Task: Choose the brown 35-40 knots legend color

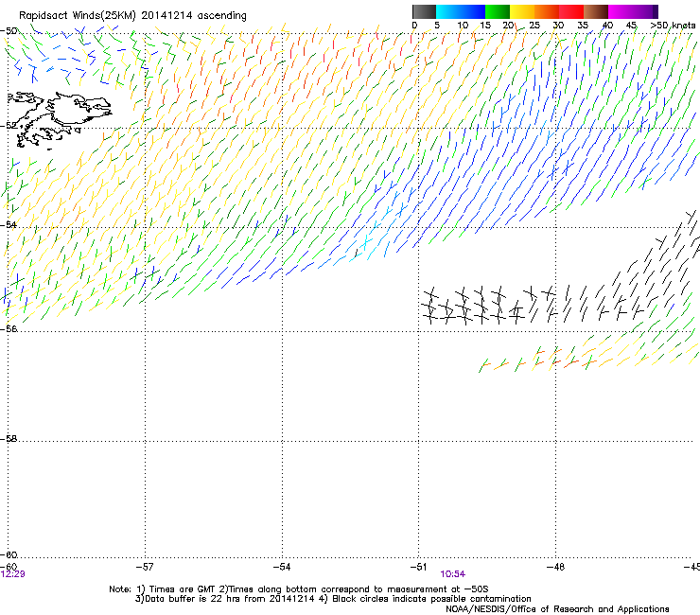Action: (596, 11)
